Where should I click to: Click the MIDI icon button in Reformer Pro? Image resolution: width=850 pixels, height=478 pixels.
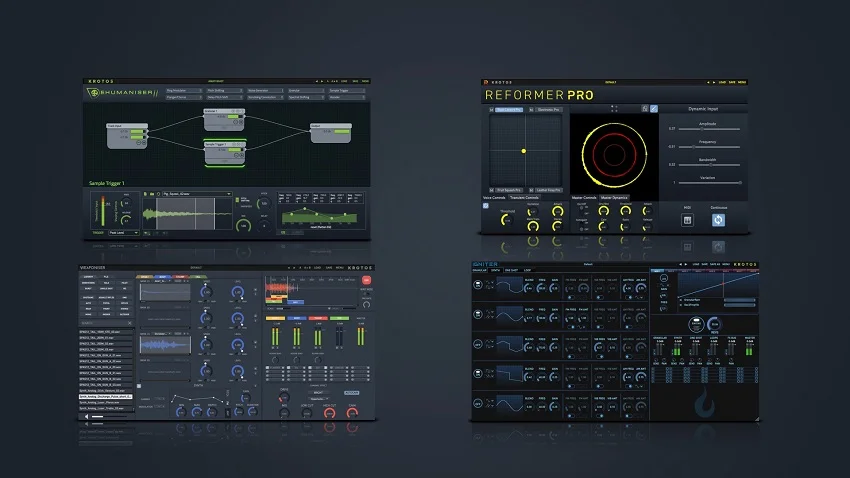687,220
